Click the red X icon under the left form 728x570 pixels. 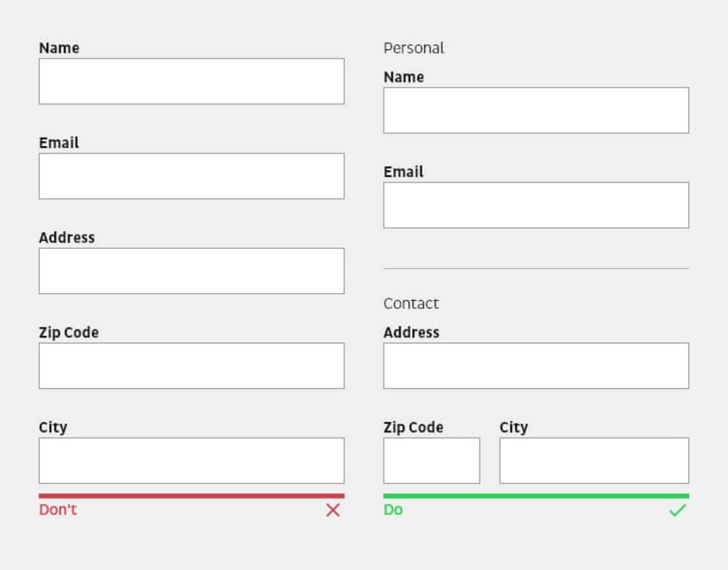click(x=333, y=510)
